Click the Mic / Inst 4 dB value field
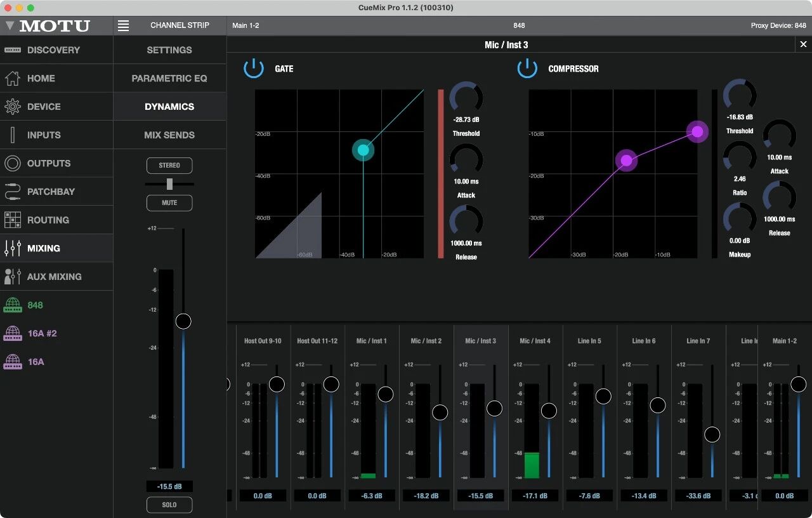 [534, 496]
